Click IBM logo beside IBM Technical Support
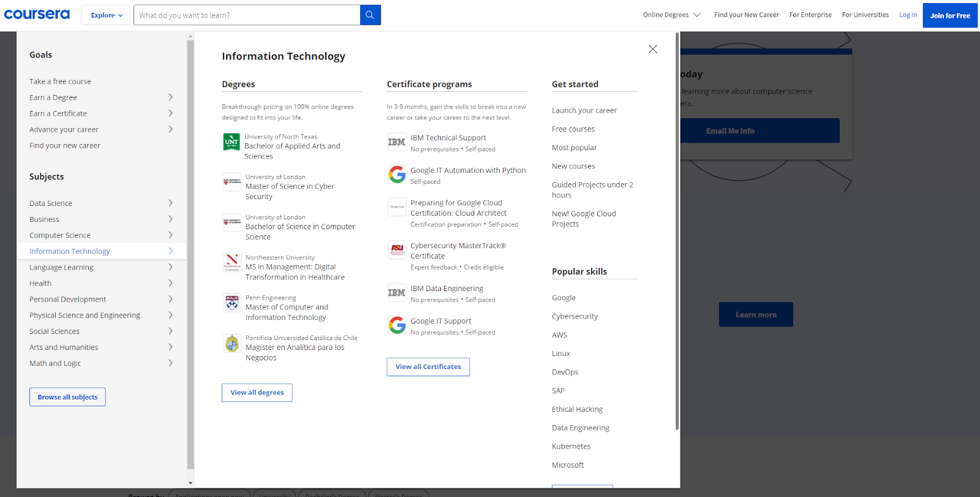Image resolution: width=980 pixels, height=497 pixels. pos(397,142)
